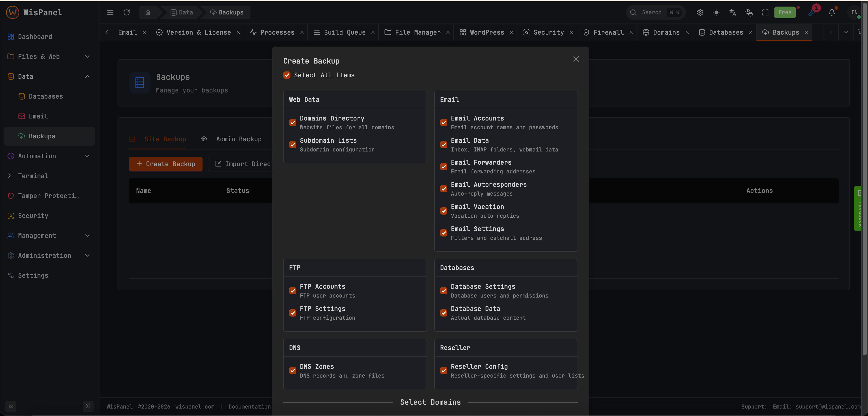Viewport: 868px width, 416px height.
Task: Switch to the File Manager tab
Action: [417, 32]
